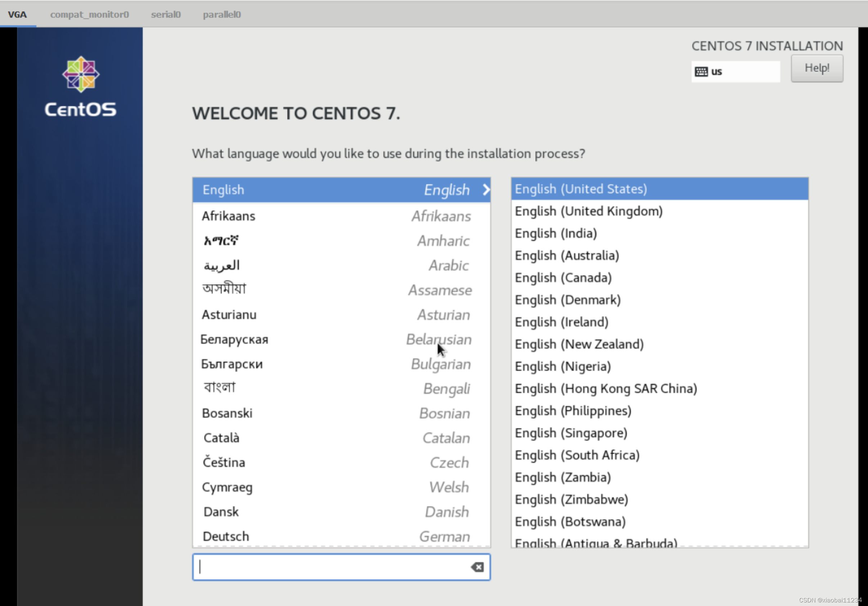Select Asturianu in the language list

point(341,314)
